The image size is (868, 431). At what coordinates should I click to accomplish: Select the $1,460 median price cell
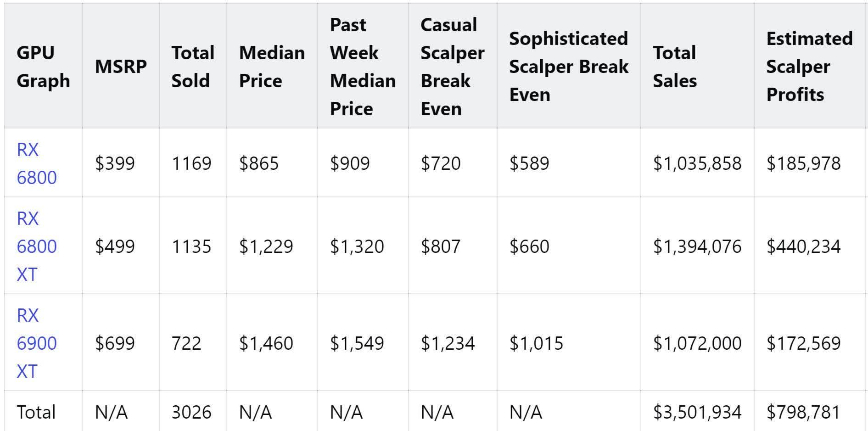point(266,343)
